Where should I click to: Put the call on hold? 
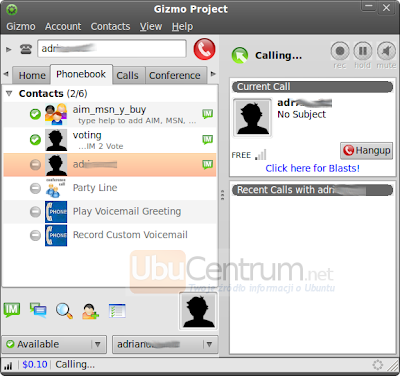pos(363,51)
